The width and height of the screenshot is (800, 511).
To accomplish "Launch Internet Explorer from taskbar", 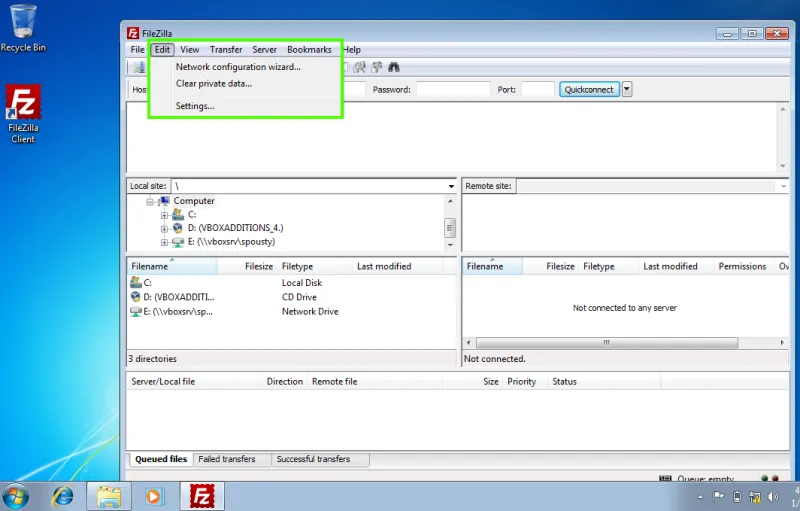I will 63,496.
